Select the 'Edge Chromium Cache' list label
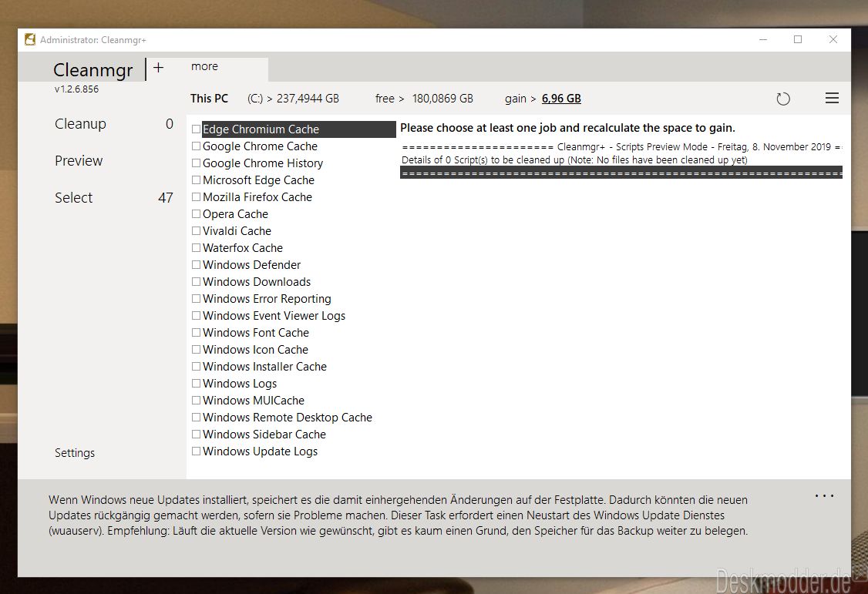The height and width of the screenshot is (594, 868). pos(261,129)
